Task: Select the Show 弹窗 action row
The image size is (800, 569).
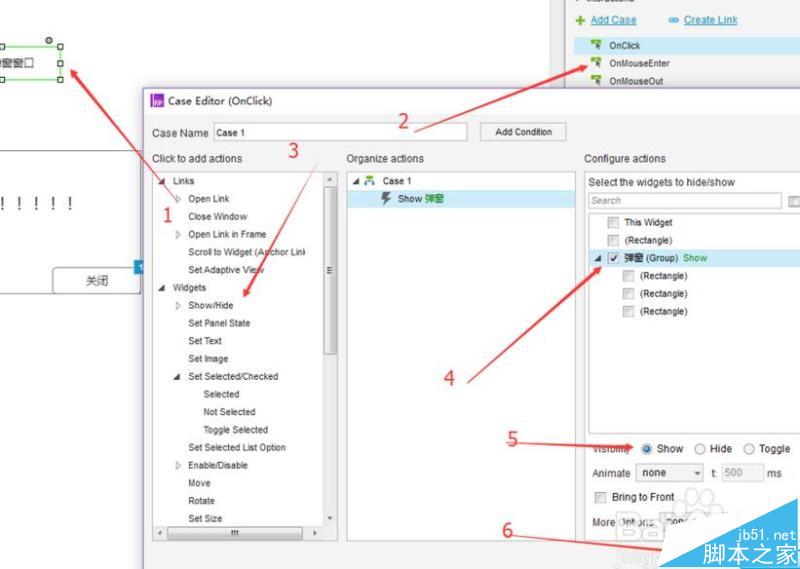Action: pos(461,199)
